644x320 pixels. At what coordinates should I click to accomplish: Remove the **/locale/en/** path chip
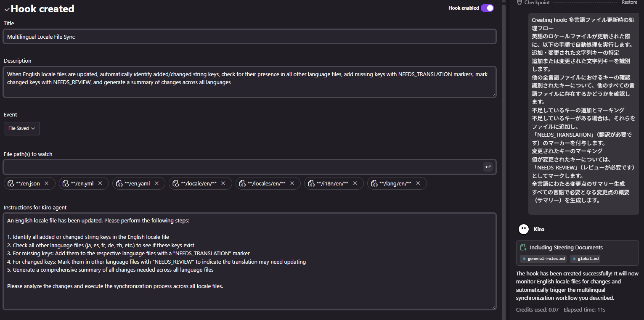click(223, 183)
